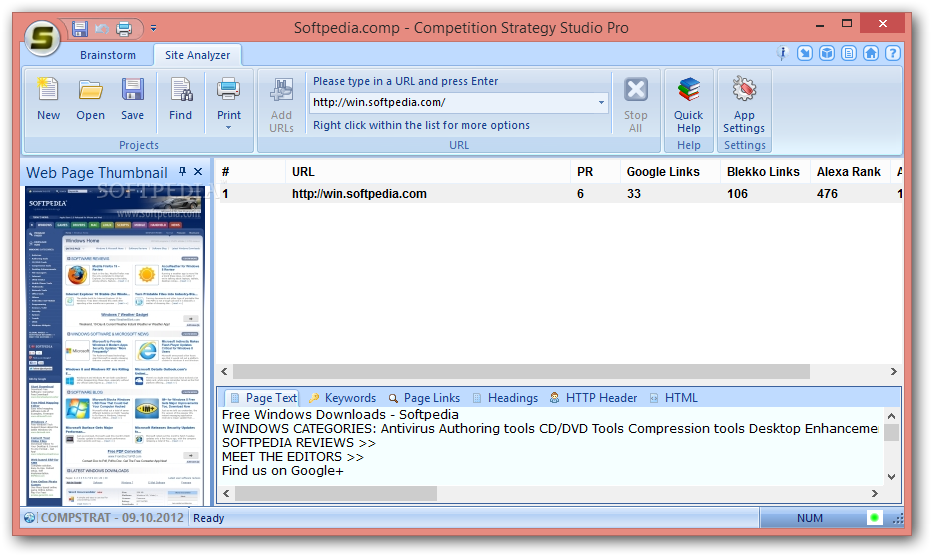Close the Web Page Thumbnail panel
Screen dimensions: 932x556
[198, 172]
